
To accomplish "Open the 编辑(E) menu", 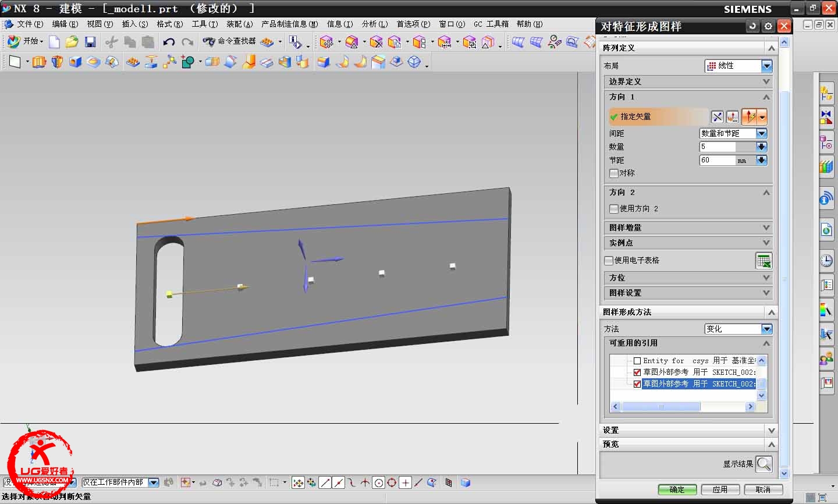I will [x=65, y=24].
